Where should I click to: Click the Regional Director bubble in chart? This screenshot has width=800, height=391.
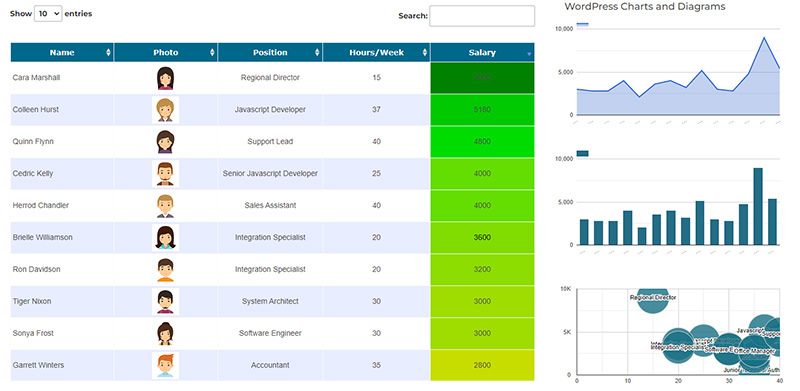pyautogui.click(x=653, y=297)
